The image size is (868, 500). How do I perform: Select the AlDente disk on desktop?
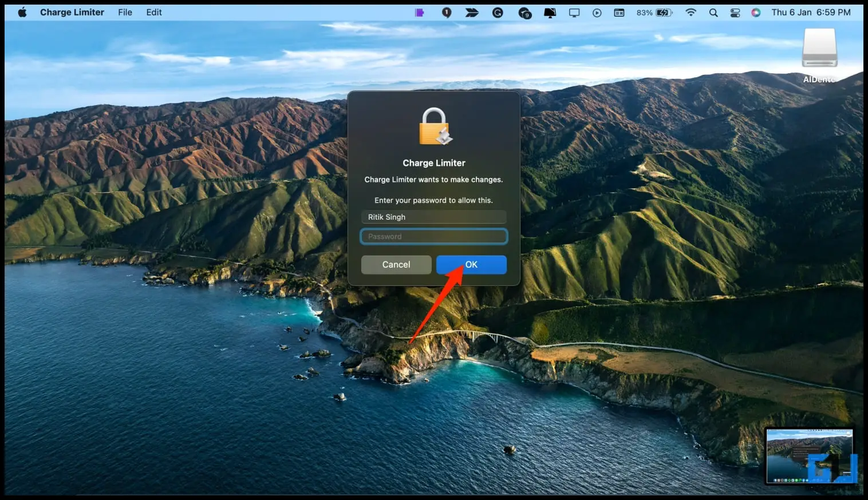(819, 55)
